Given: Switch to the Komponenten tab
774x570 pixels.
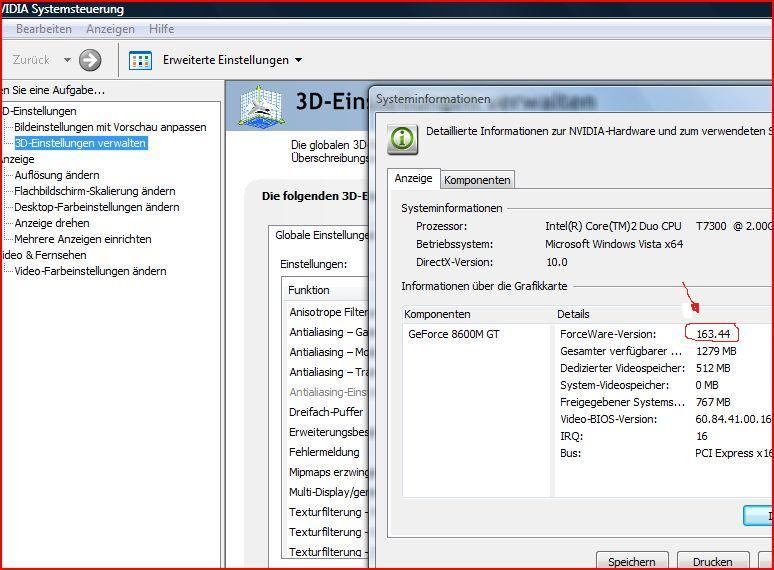Looking at the screenshot, I should tap(477, 180).
